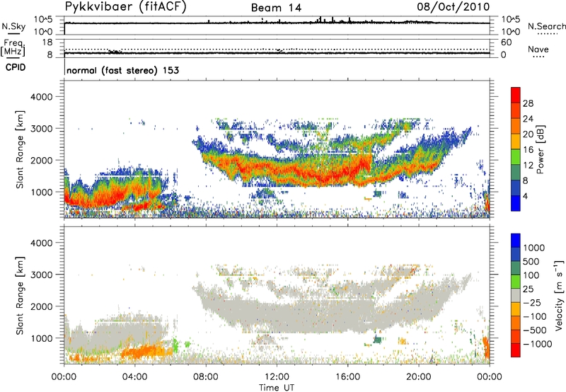
Task: Click the 'normal (fast stereo) 153' text
Action: click(122, 70)
